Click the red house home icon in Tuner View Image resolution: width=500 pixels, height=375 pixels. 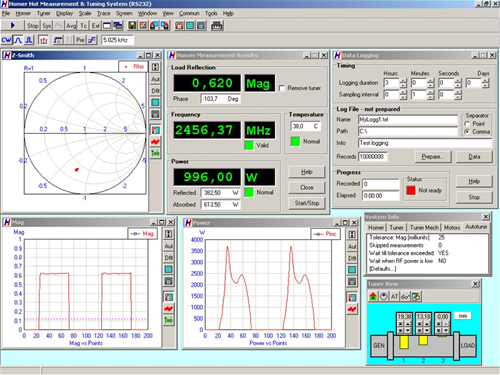[x=373, y=296]
